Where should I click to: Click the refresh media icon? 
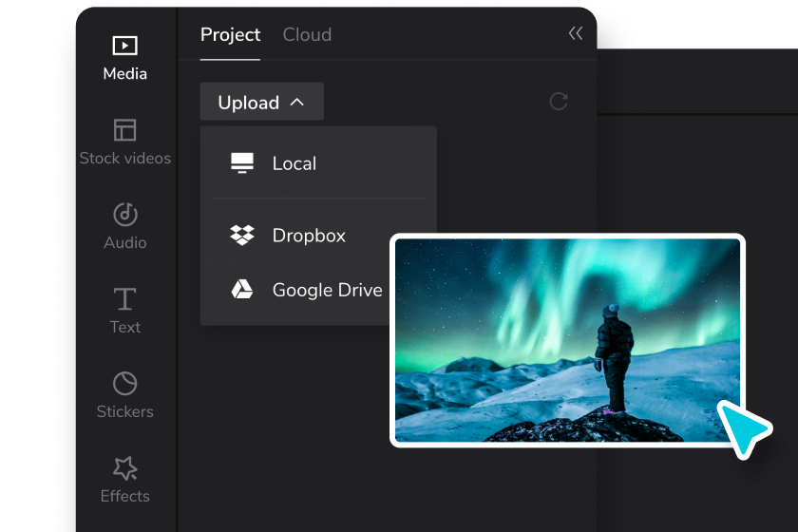[x=559, y=102]
